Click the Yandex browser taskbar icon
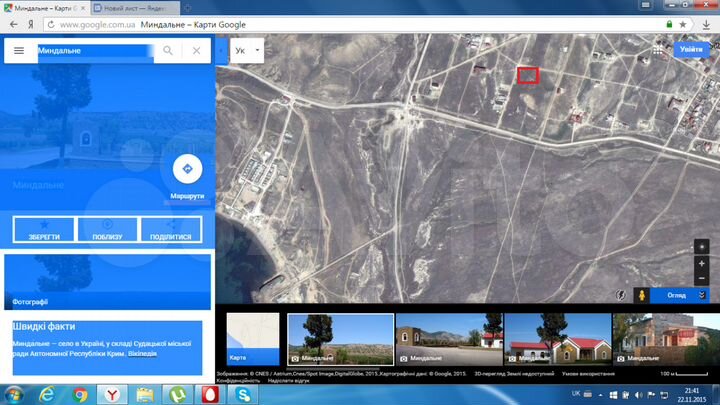The height and width of the screenshot is (405, 720). coord(112,395)
